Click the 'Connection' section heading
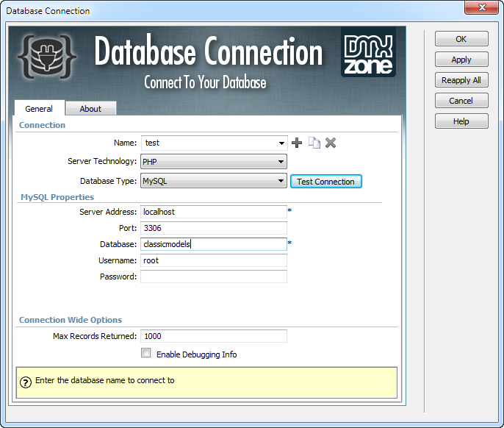The width and height of the screenshot is (504, 428). tap(42, 125)
